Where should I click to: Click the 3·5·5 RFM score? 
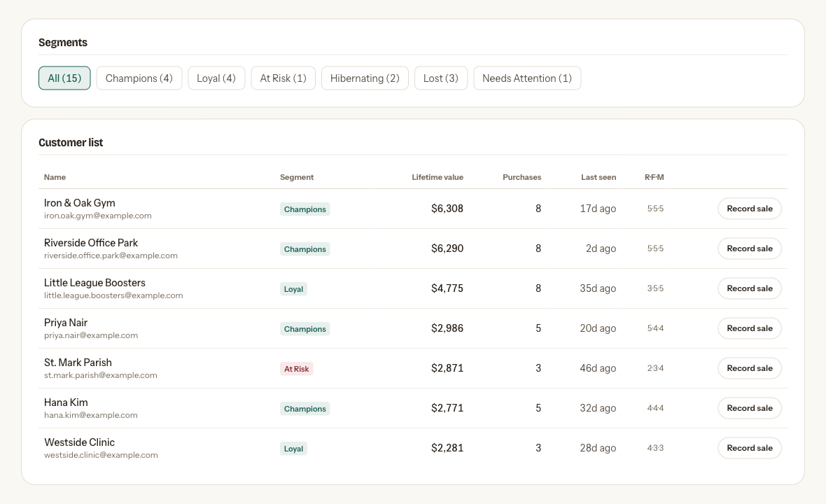pyautogui.click(x=655, y=288)
